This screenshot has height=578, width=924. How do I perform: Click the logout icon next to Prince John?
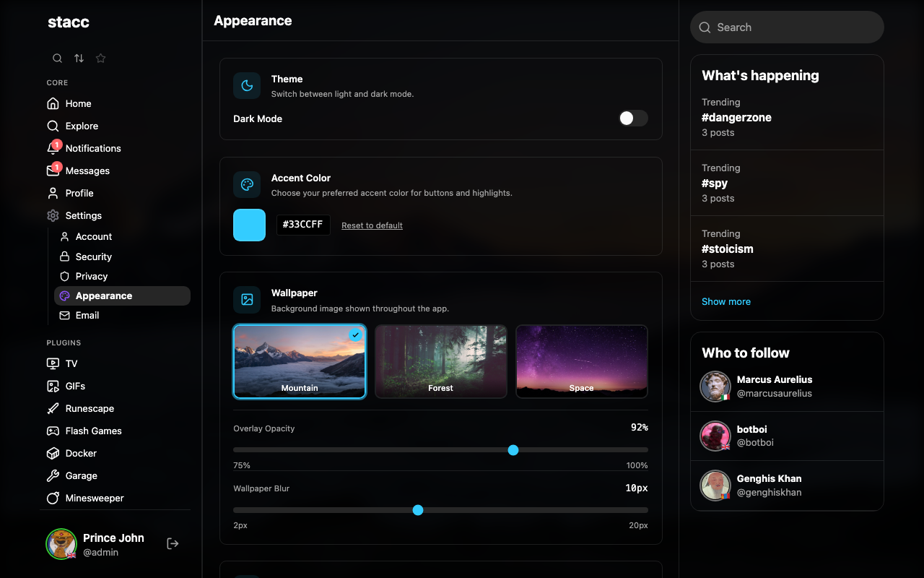(173, 543)
